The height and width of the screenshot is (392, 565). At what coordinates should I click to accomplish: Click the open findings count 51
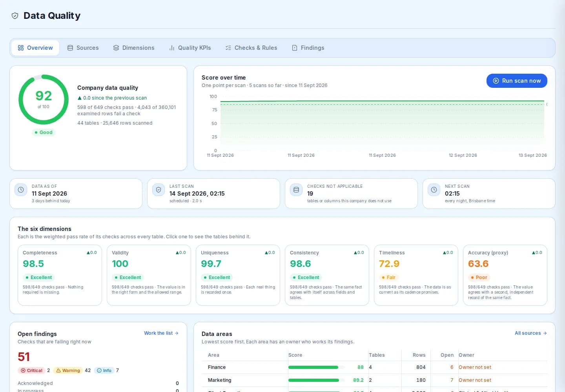click(x=24, y=357)
